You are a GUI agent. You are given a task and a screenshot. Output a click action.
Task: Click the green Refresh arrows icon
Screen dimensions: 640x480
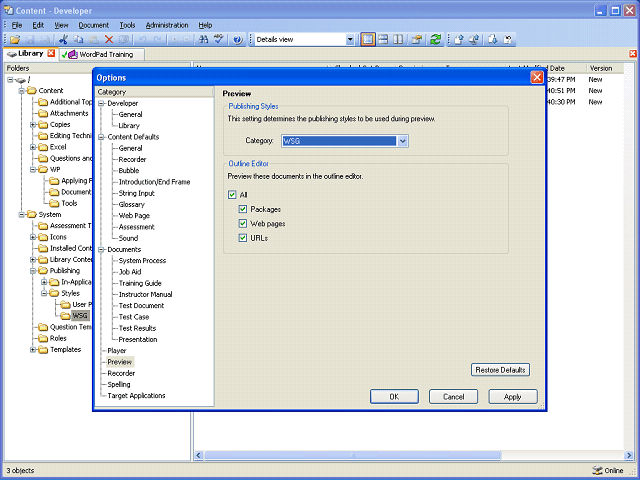tap(436, 40)
